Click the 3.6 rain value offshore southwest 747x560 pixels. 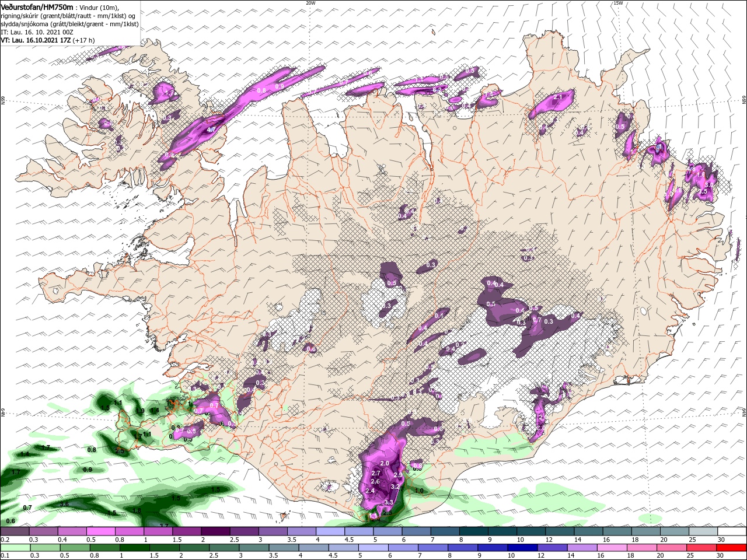pyautogui.click(x=65, y=504)
